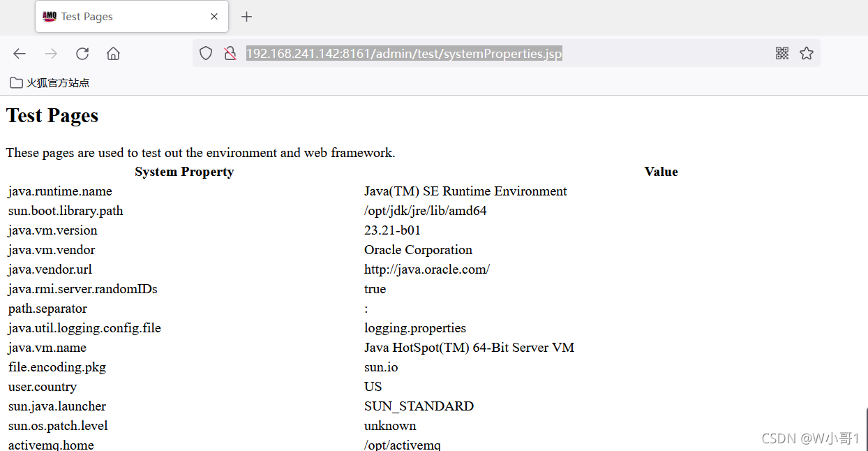This screenshot has height=451, width=868.
Task: Click the value Java(TM) SE Runtime Environment
Action: 465,191
